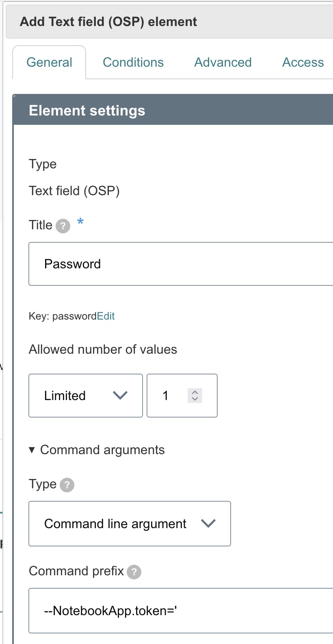Click the help icon beside command arguments Type

point(67,485)
